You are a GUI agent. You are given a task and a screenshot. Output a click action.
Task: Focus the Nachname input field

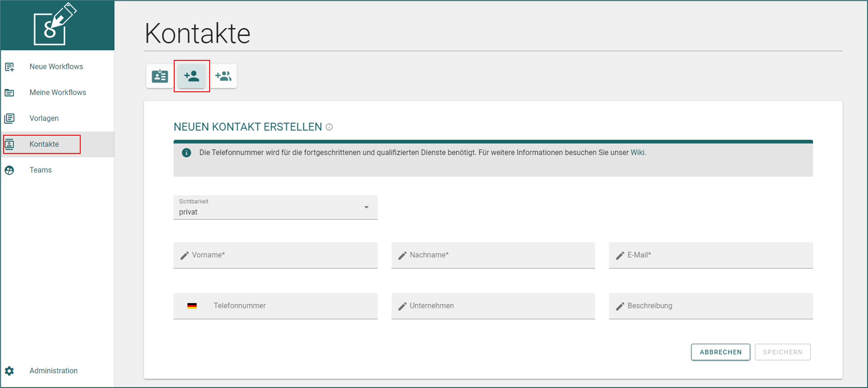[x=493, y=255]
